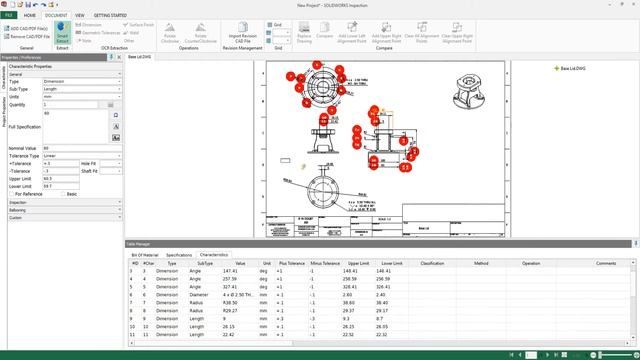This screenshot has height=360, width=640.
Task: Click the Quantity input field
Action: tap(70, 105)
